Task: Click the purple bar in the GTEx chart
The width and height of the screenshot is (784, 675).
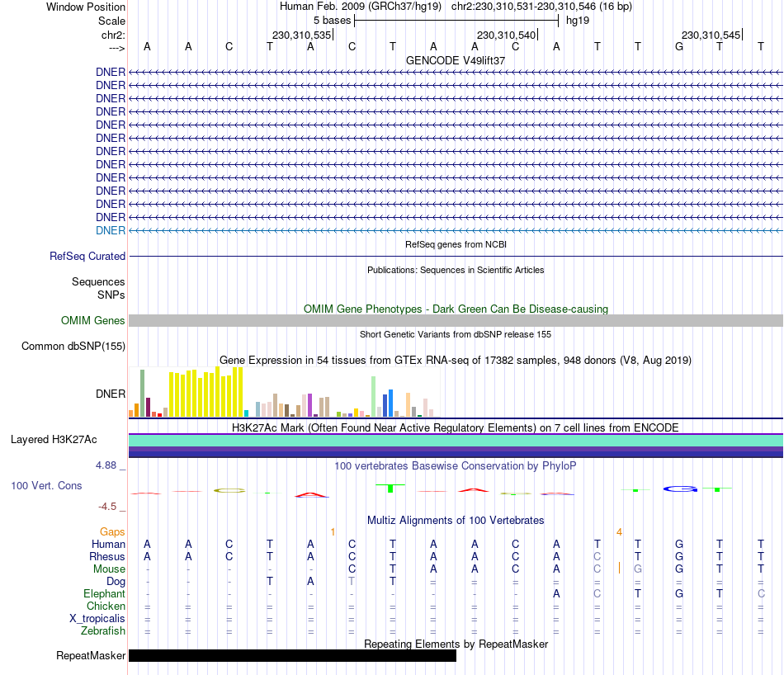Action: 310,405
